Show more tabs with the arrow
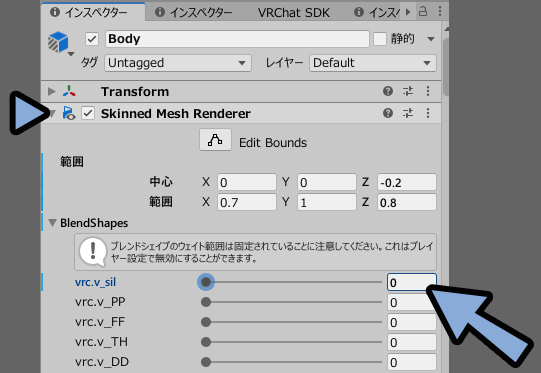This screenshot has height=373, width=541. point(408,12)
